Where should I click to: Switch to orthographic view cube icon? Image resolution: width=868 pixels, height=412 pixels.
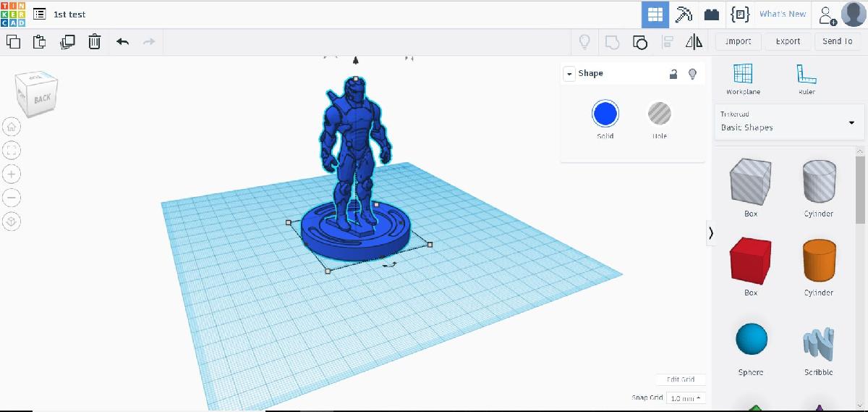(12, 222)
